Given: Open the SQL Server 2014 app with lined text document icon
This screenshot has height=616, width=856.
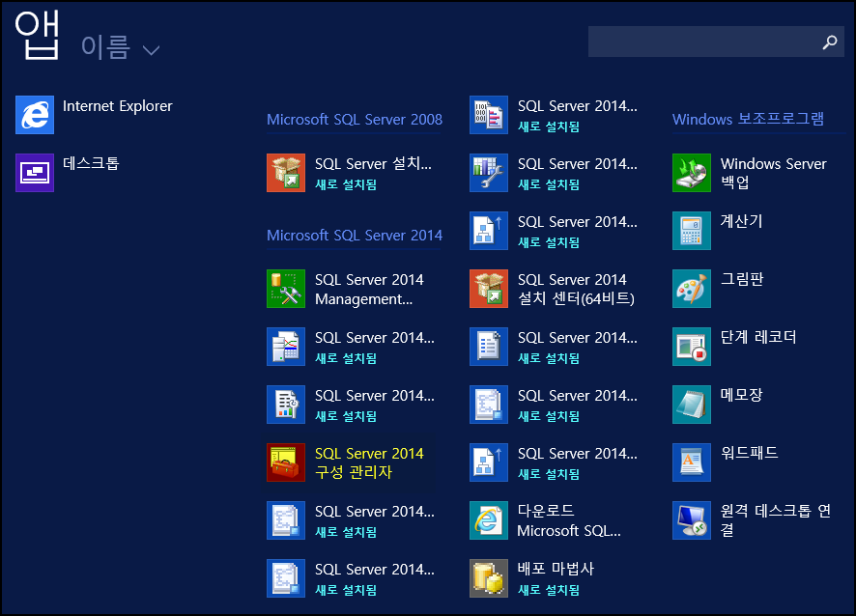Looking at the screenshot, I should pos(554,347).
